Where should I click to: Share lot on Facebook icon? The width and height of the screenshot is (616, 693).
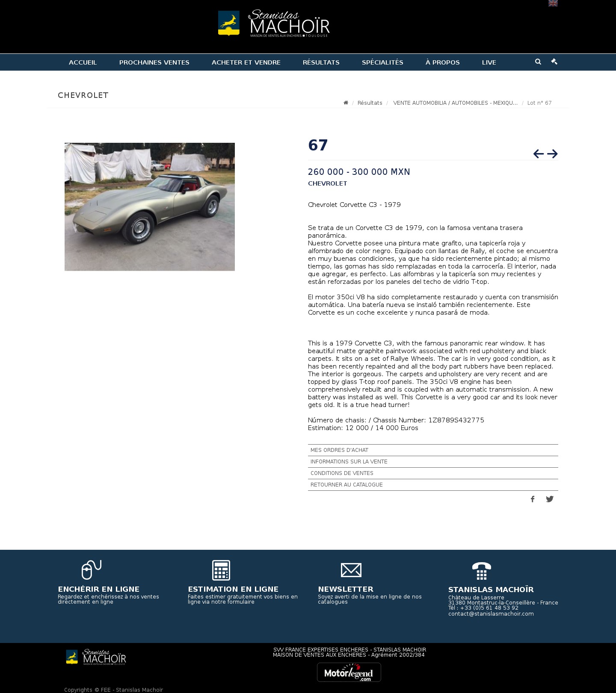coord(533,499)
